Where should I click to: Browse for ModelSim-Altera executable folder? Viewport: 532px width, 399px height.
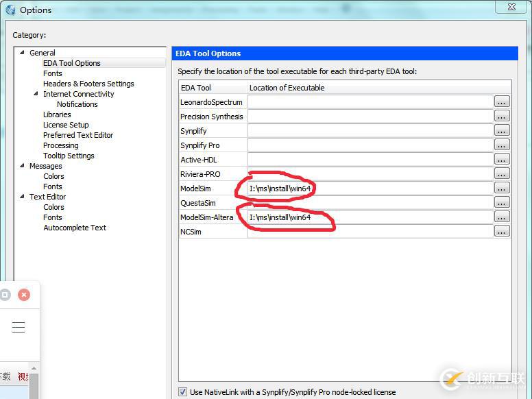click(502, 217)
